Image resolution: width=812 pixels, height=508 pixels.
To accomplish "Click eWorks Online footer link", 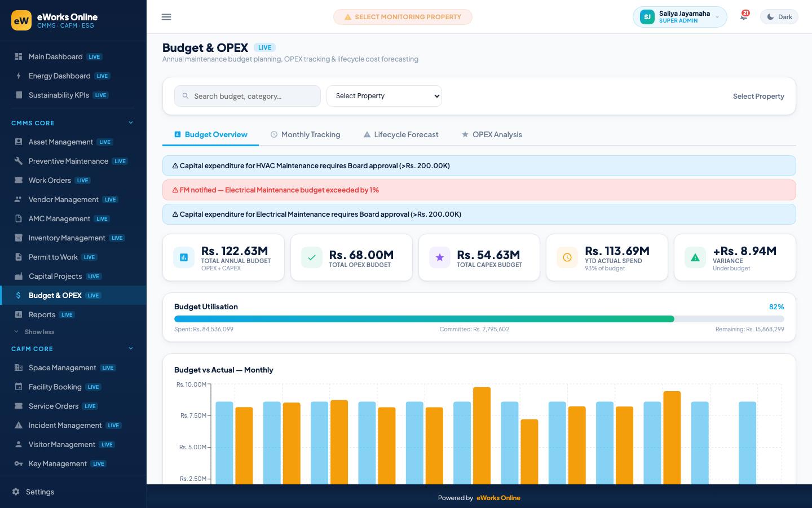I will tap(498, 498).
